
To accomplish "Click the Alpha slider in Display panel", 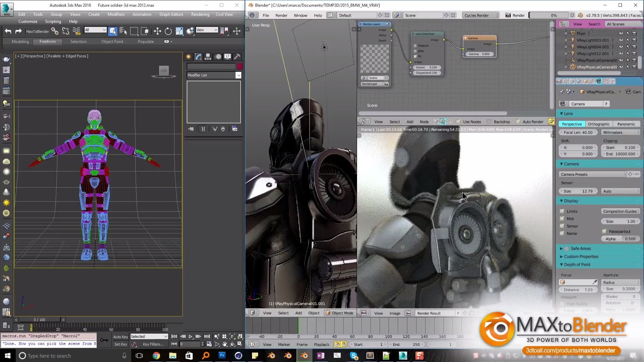I will tap(620, 239).
